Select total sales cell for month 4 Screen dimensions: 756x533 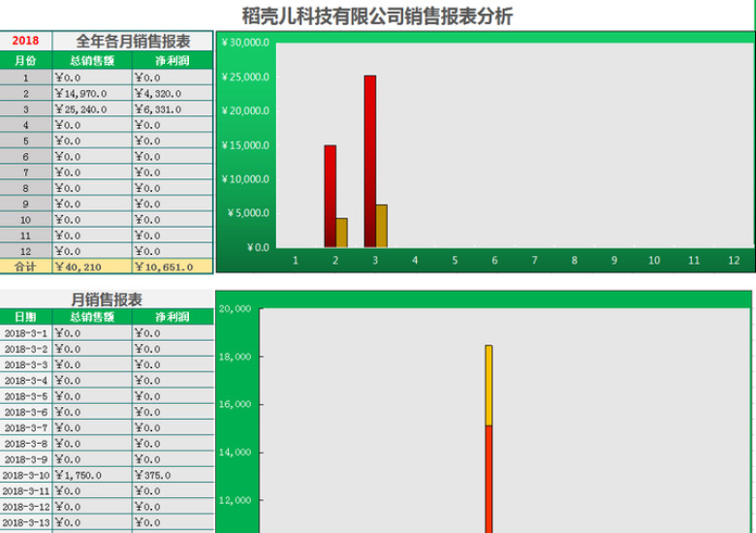coord(92,125)
